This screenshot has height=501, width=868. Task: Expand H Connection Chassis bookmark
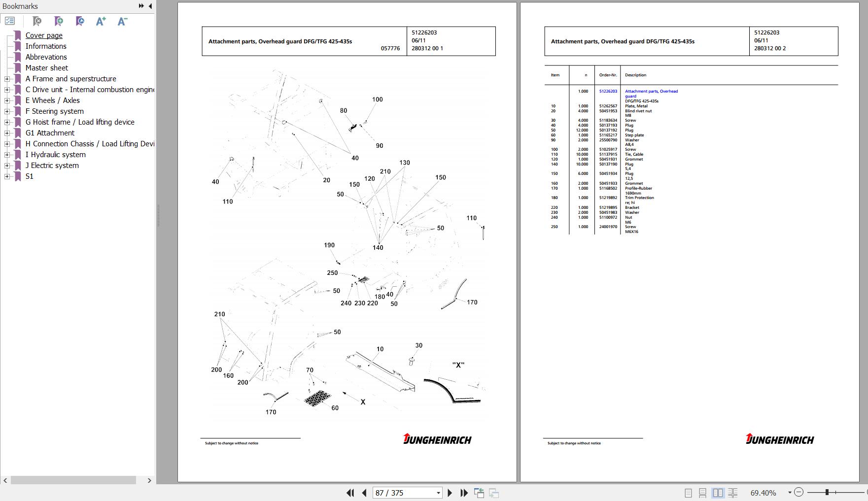pos(7,144)
